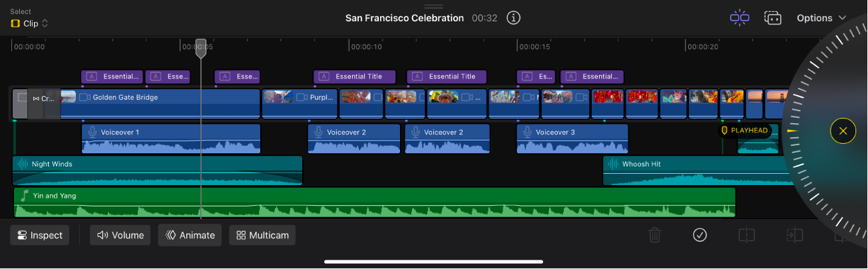Expand the Options menu
The image size is (868, 269).
click(x=821, y=18)
